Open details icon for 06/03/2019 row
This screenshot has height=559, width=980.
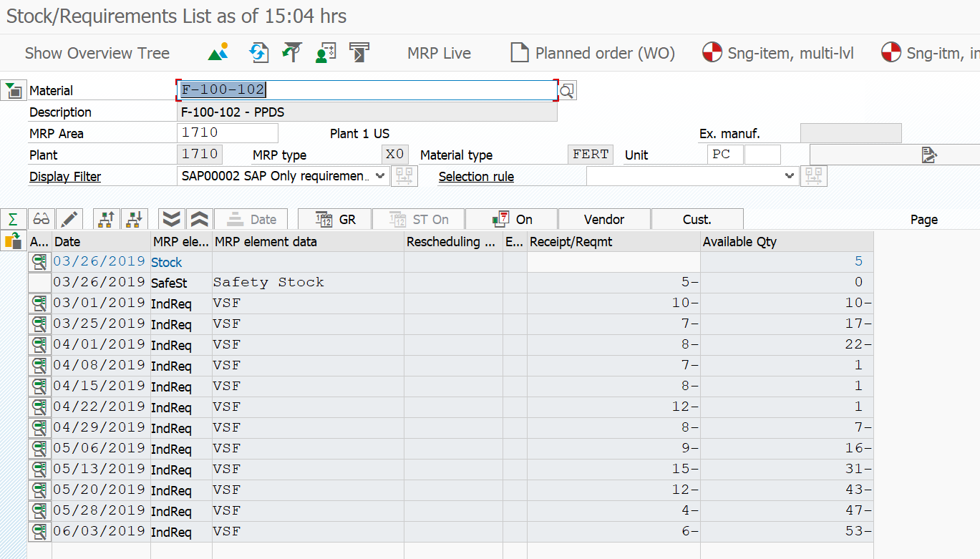tap(39, 532)
